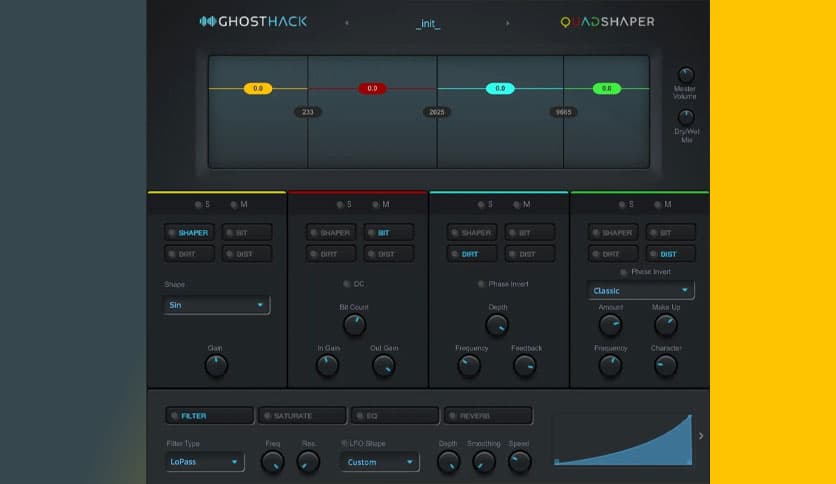Turn the Amount knob
The height and width of the screenshot is (484, 836).
point(610,325)
